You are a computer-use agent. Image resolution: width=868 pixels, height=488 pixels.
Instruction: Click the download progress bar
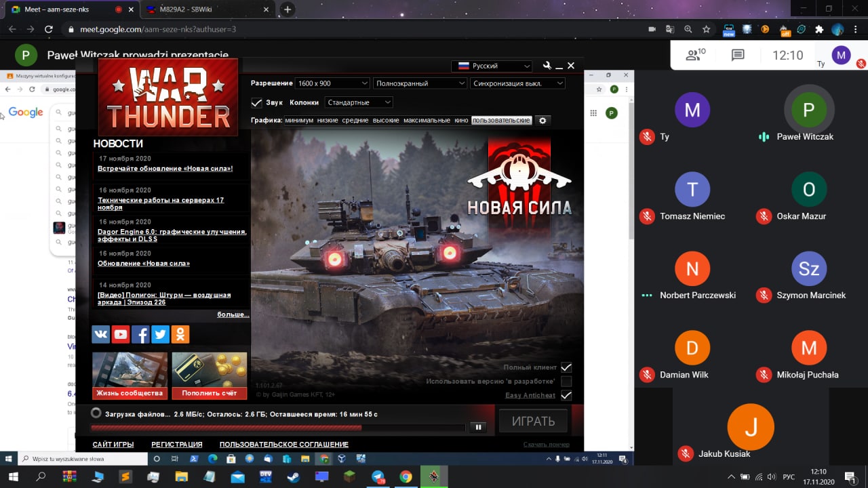click(278, 428)
